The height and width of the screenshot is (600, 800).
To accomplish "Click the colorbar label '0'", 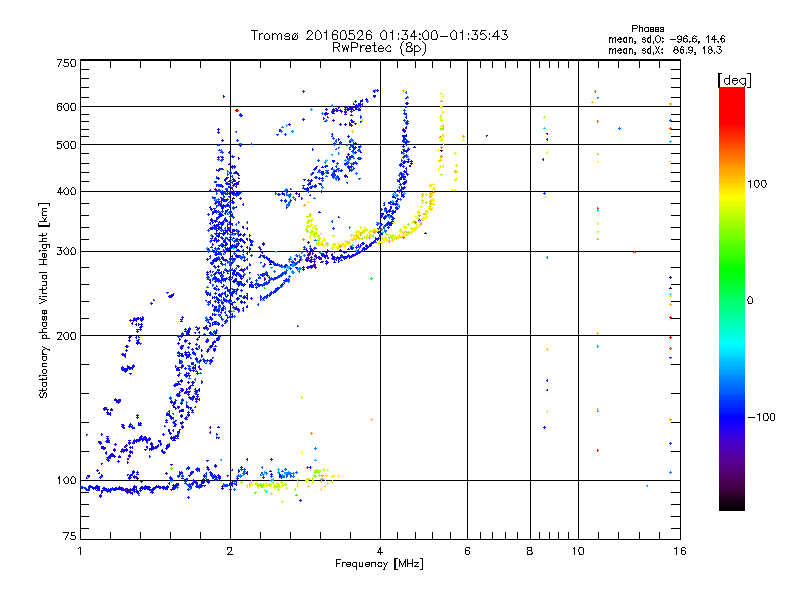I will tap(750, 301).
